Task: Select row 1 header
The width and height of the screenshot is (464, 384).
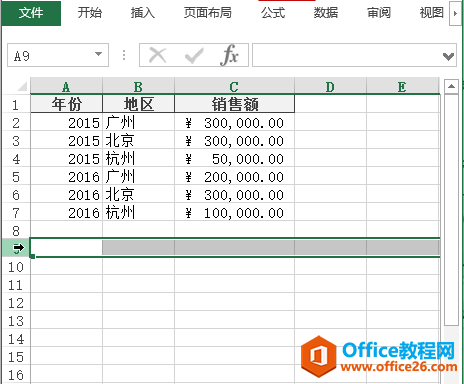Action: (16, 105)
